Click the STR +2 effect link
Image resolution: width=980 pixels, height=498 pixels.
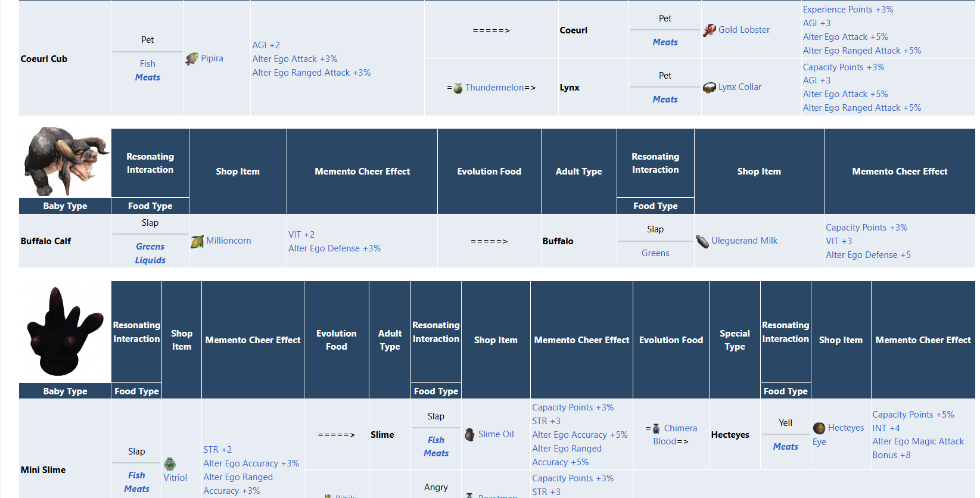pos(217,450)
